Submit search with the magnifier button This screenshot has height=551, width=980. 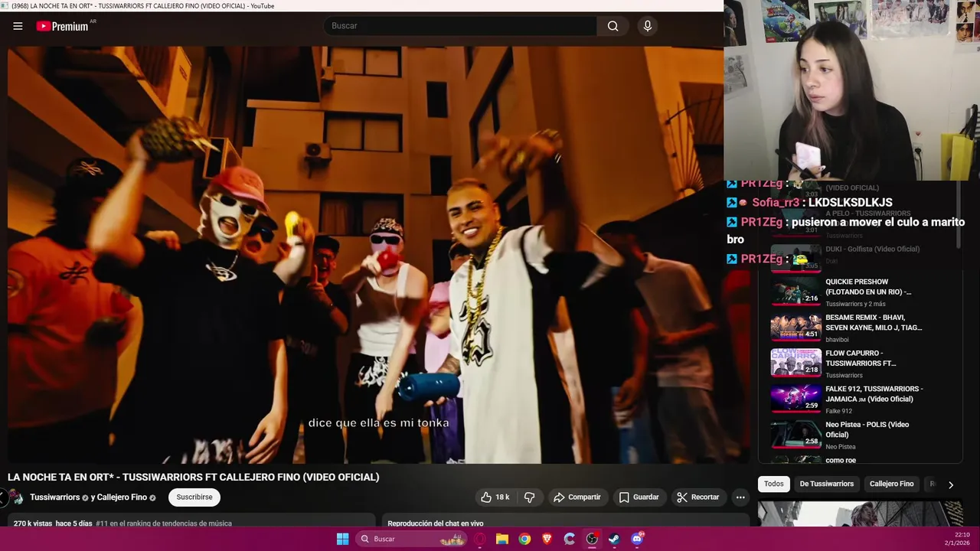point(612,26)
